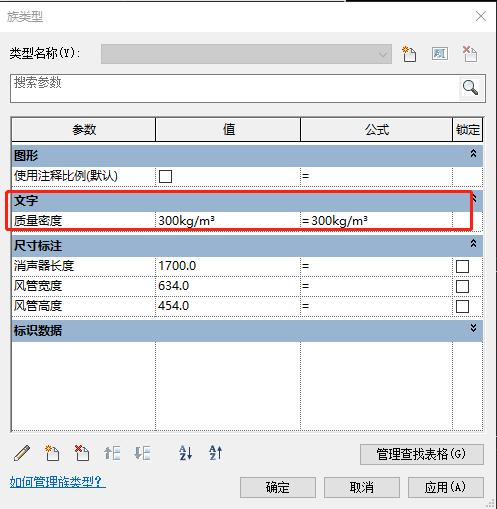Click the delete parameter icon in the bottom toolbar
The height and width of the screenshot is (509, 497).
point(82,453)
